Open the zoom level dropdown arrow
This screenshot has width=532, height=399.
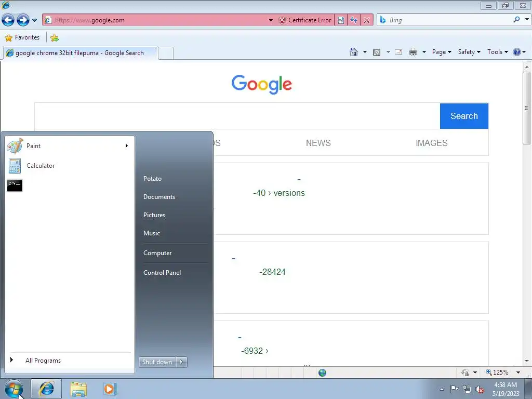(x=518, y=373)
